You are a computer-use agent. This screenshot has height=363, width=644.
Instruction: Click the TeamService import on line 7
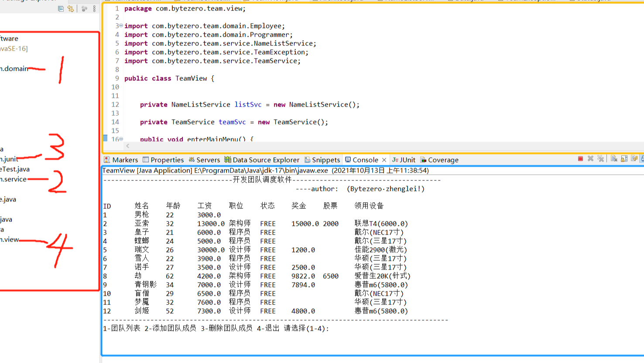tap(212, 61)
